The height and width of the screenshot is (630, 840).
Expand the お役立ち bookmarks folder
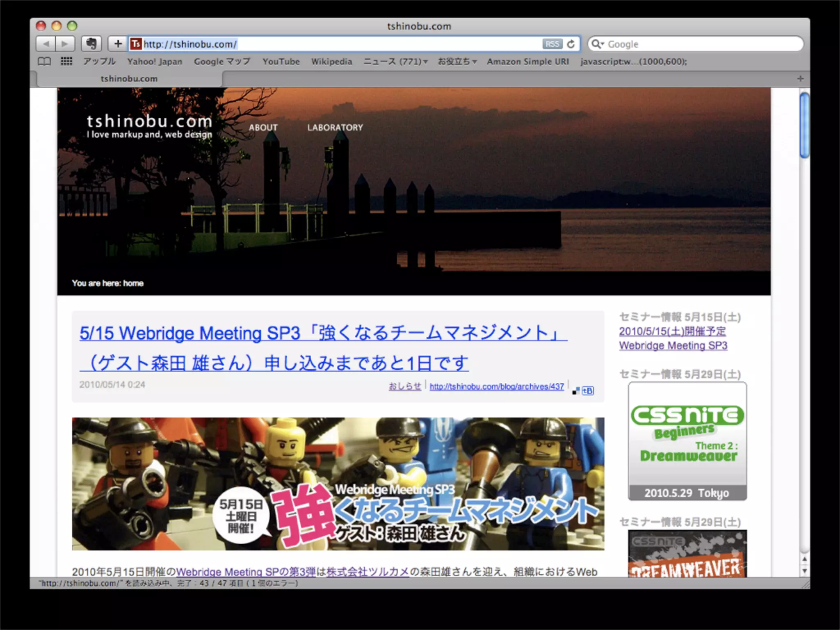pos(457,62)
